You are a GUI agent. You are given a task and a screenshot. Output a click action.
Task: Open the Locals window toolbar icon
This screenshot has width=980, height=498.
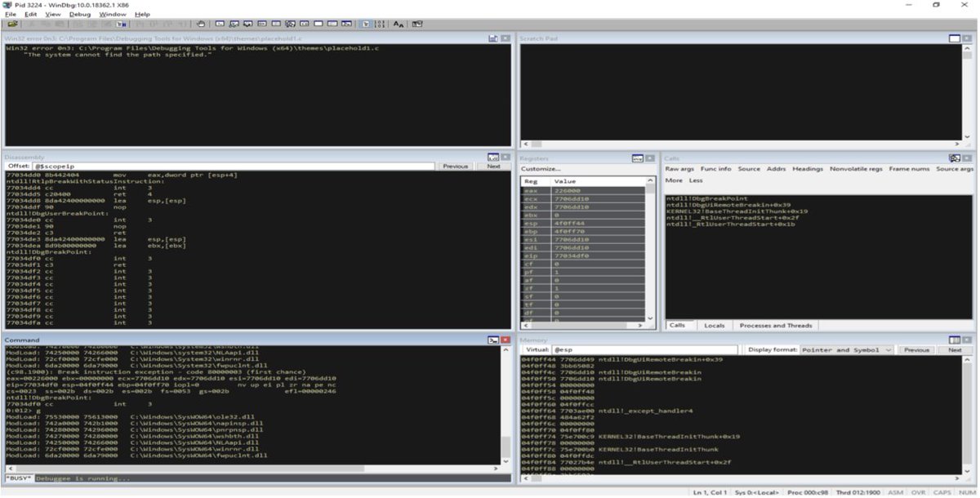point(248,24)
